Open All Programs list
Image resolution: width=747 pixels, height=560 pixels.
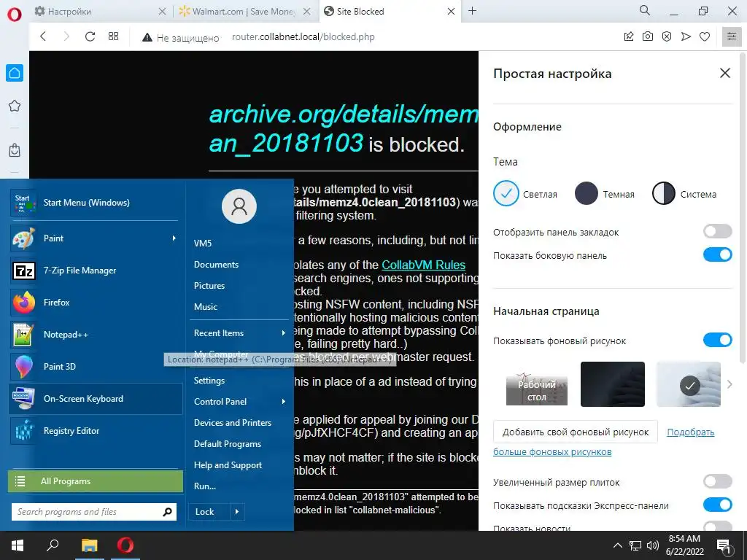(x=96, y=481)
